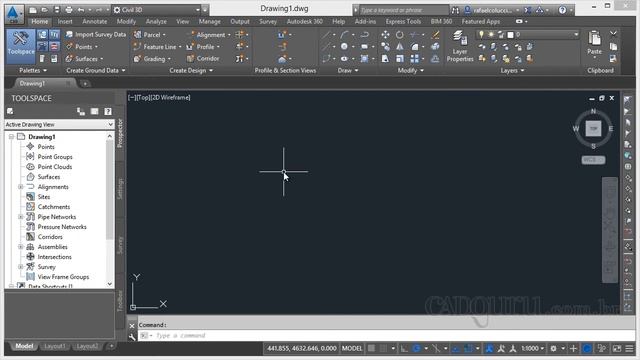The height and width of the screenshot is (360, 640).
Task: Open the 1:1000 annotation scale dropdown
Action: click(533, 349)
